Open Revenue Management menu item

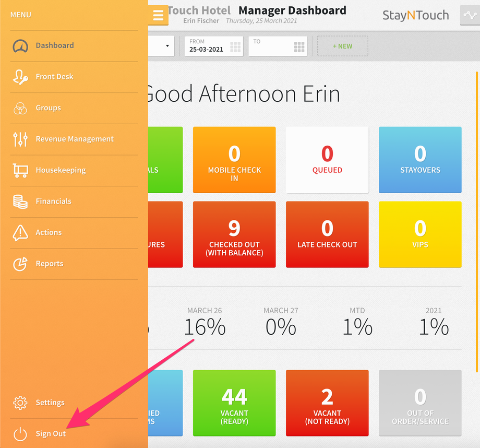(74, 139)
